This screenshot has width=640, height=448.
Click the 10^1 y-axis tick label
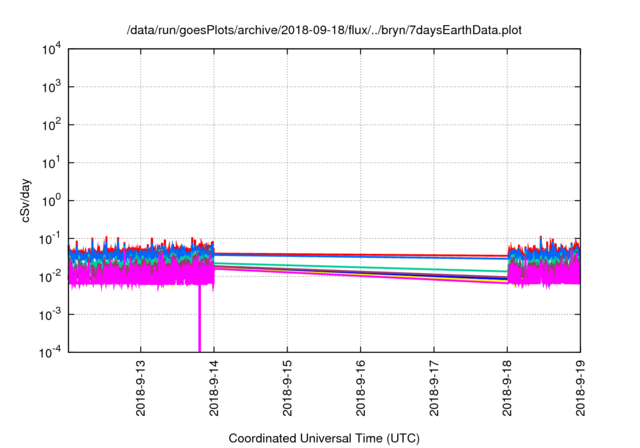[x=51, y=163]
